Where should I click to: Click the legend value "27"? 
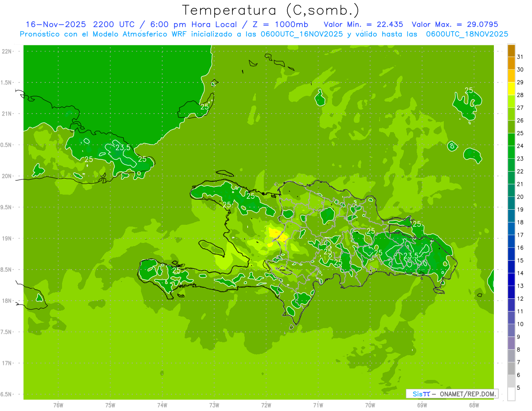coord(520,108)
